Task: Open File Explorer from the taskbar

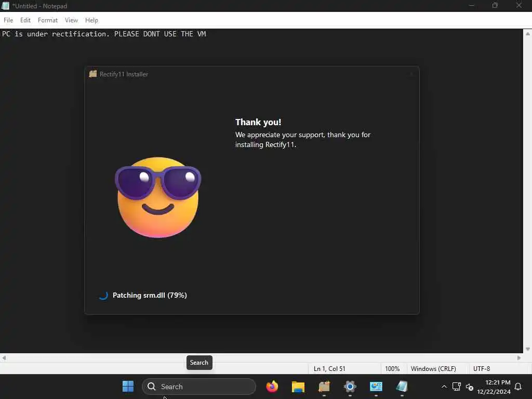Action: (x=298, y=387)
